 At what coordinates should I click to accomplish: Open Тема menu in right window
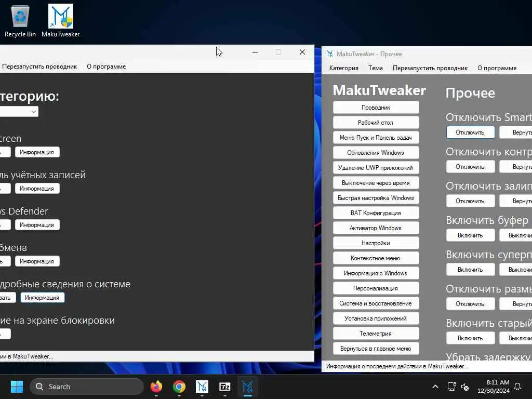coord(376,68)
